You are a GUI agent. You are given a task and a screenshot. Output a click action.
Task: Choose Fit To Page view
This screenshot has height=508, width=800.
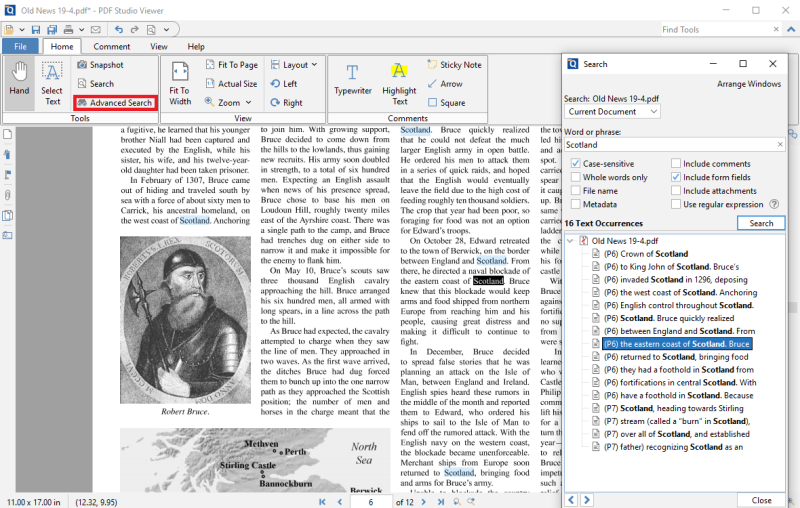tap(232, 65)
